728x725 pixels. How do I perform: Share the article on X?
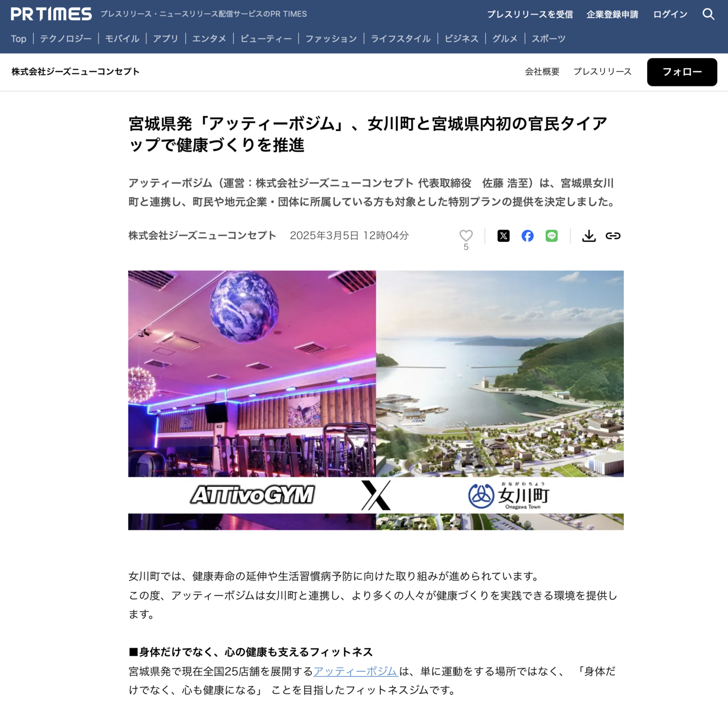(504, 236)
